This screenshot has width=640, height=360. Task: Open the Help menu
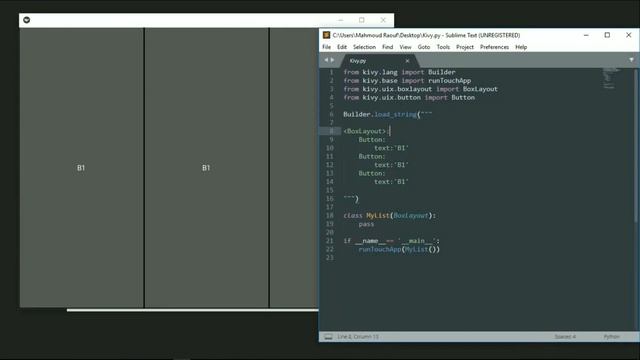point(521,47)
